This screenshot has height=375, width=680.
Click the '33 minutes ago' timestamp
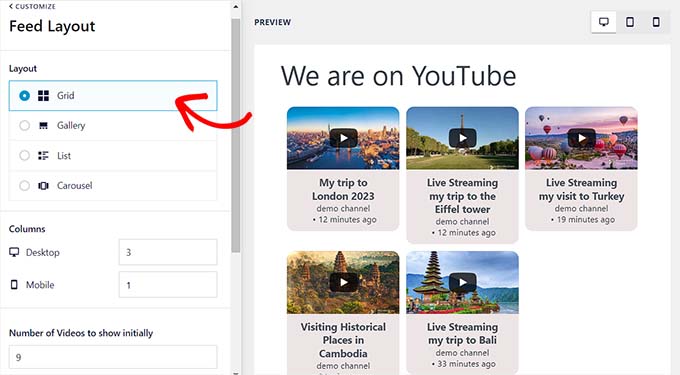pos(466,364)
